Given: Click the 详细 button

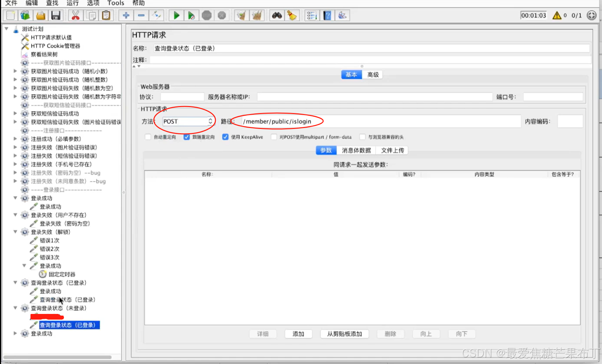Looking at the screenshot, I should [263, 334].
